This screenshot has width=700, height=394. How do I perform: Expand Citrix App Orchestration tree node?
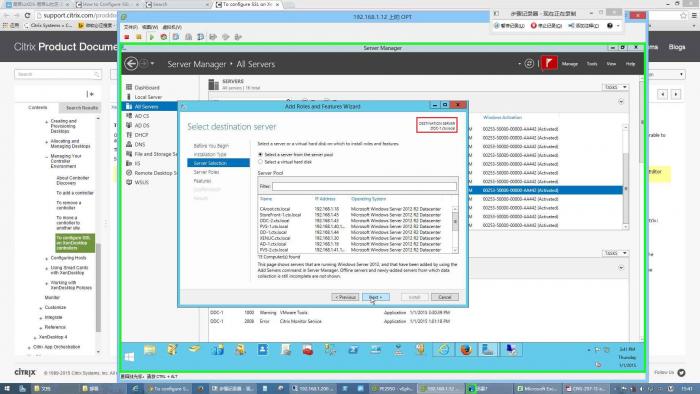point(29,347)
